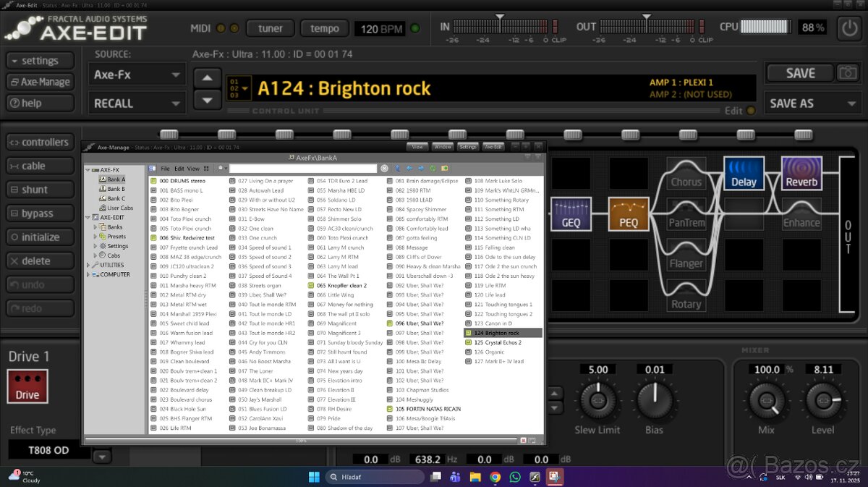Toggle the Reverb block in the grid

pos(801,174)
